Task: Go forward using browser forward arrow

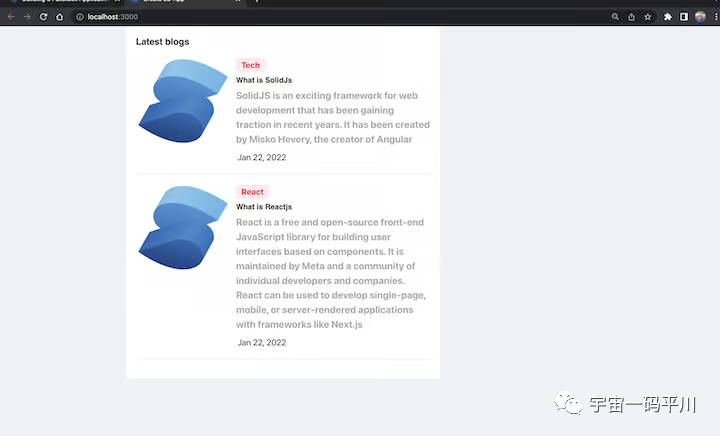Action: point(27,17)
